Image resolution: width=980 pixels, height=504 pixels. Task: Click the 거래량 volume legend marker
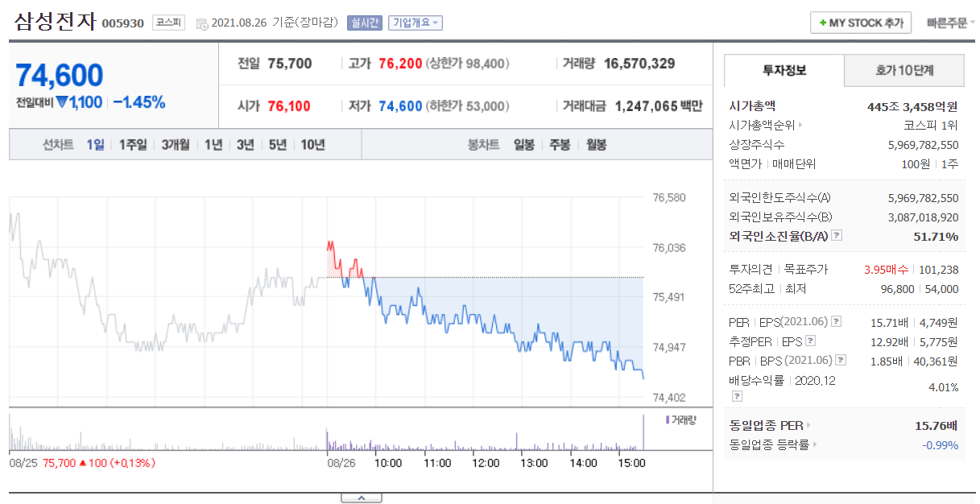[668, 419]
